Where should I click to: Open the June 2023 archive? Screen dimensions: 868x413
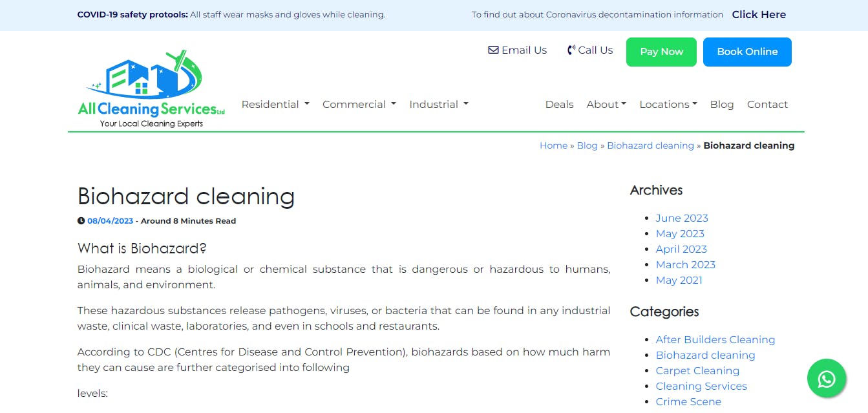pyautogui.click(x=682, y=218)
